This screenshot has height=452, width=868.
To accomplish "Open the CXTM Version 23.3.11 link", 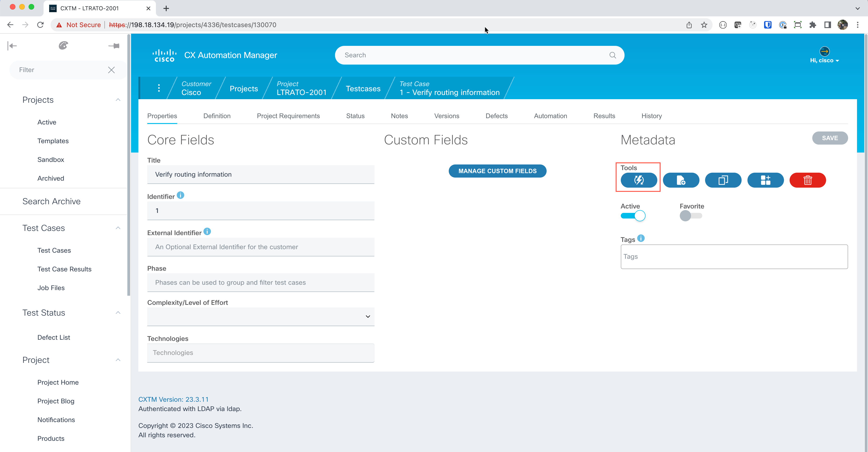I will coord(173,399).
